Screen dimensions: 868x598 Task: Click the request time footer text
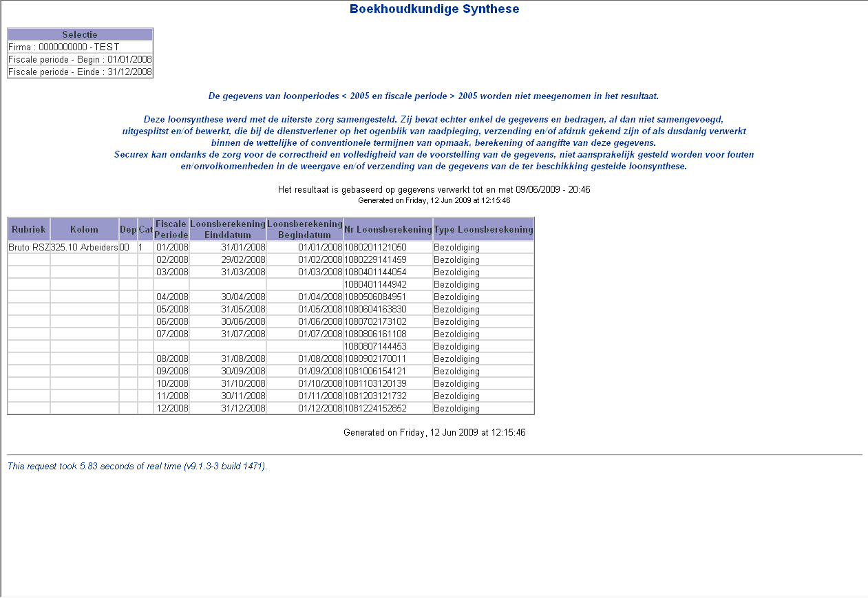click(x=137, y=467)
